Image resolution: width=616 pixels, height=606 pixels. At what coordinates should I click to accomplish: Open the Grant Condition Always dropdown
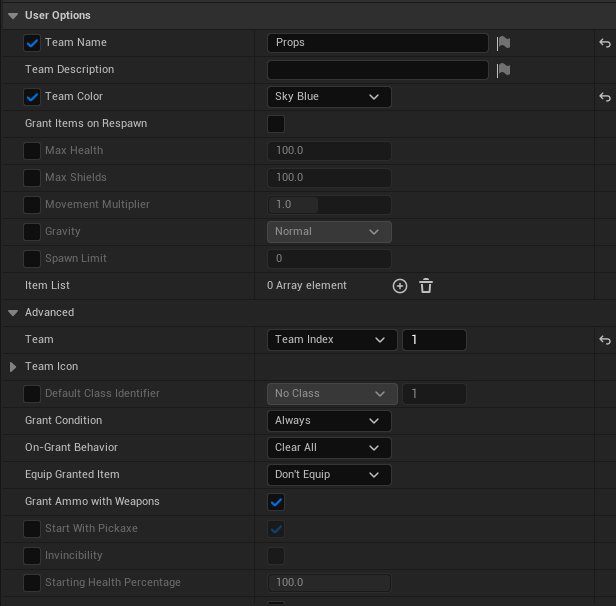click(x=329, y=421)
